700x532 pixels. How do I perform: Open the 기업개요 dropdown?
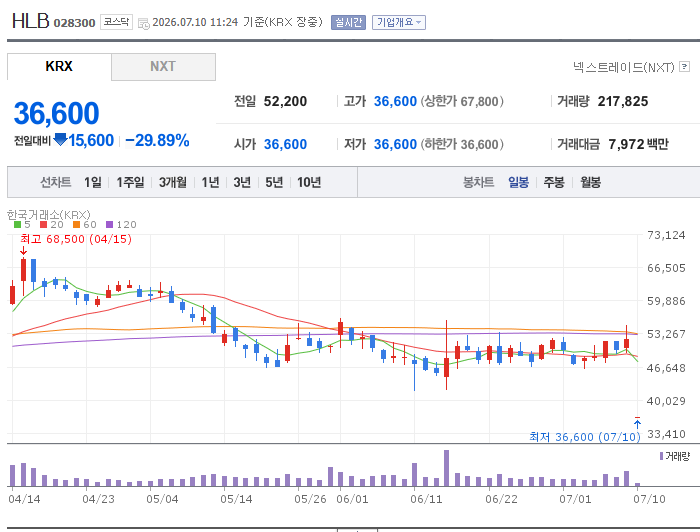tap(399, 22)
